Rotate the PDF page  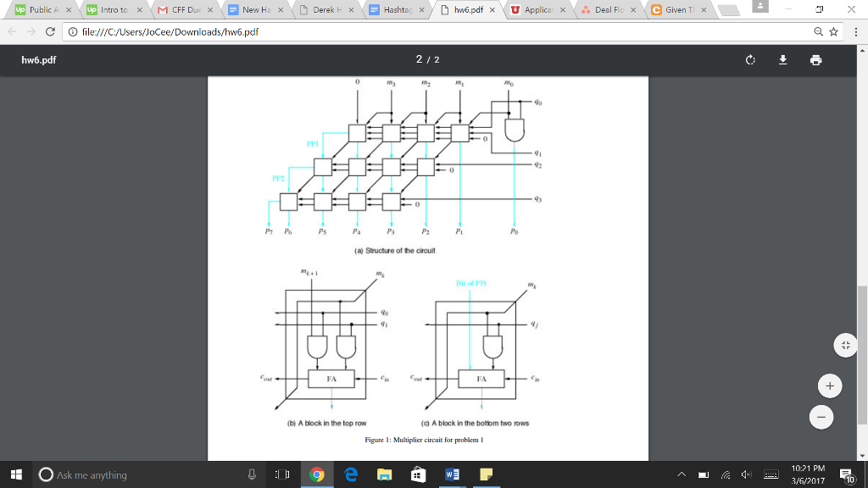(750, 60)
